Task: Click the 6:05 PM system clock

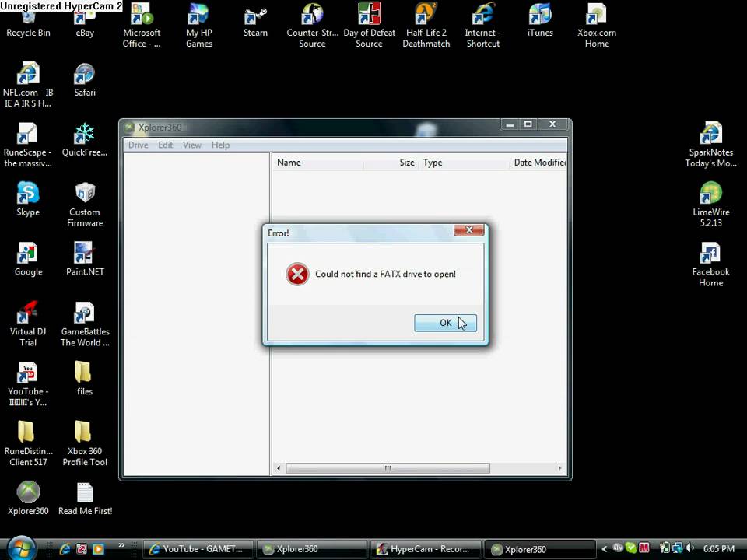Action: point(718,548)
